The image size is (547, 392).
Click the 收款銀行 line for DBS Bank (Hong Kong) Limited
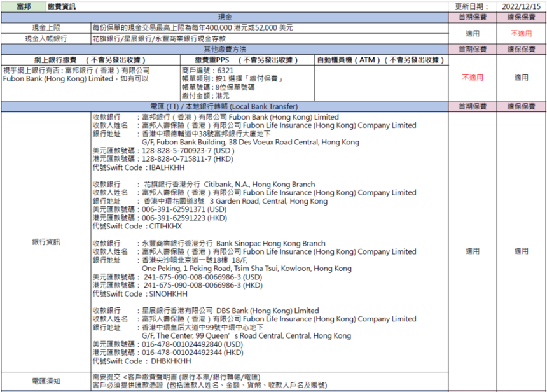point(206,311)
